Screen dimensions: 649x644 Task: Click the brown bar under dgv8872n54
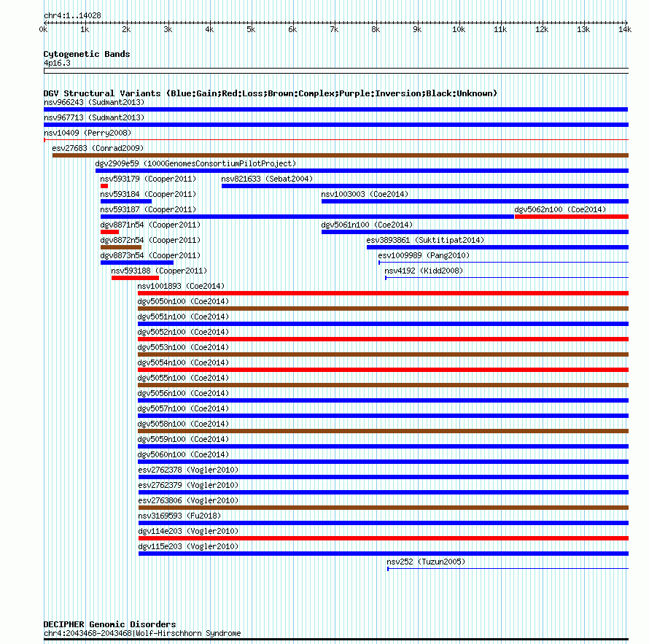[x=121, y=247]
